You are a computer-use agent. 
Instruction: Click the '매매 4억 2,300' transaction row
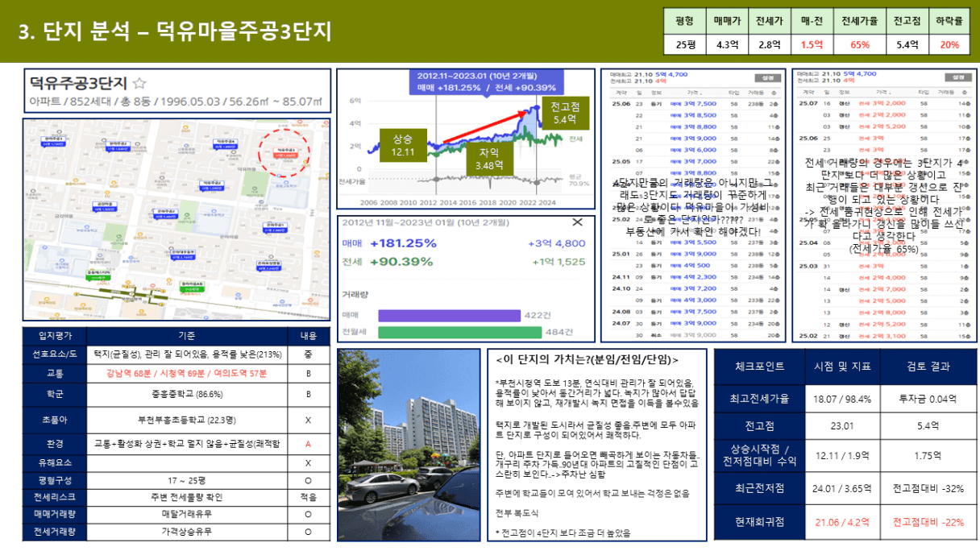click(x=696, y=276)
